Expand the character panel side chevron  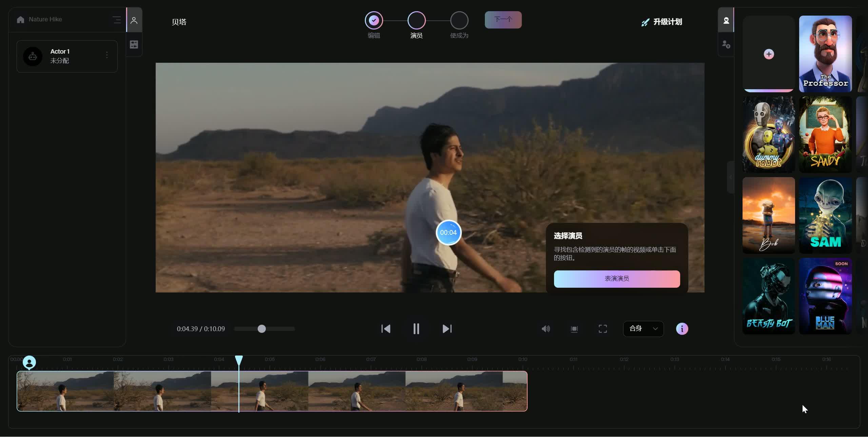pos(730,177)
